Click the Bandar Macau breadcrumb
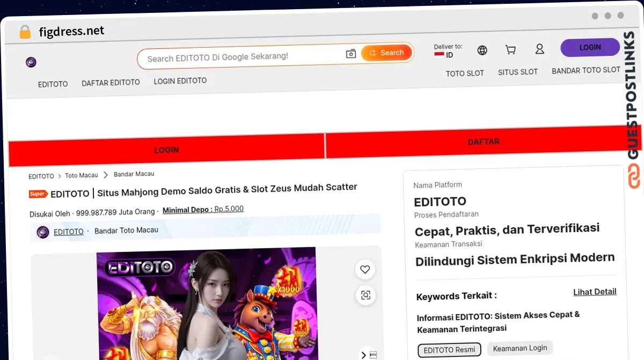Viewport: 644px width, 360px height. point(134,174)
